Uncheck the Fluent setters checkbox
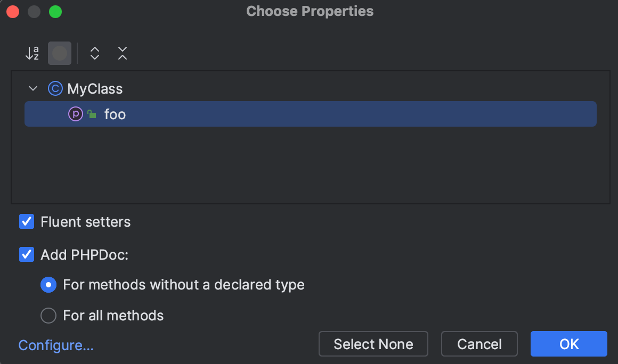 27,221
